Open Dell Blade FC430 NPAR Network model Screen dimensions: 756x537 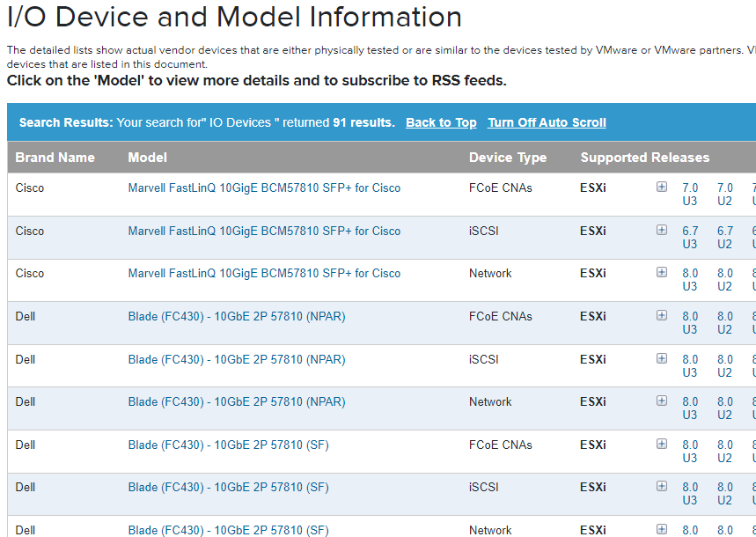pyautogui.click(x=237, y=402)
